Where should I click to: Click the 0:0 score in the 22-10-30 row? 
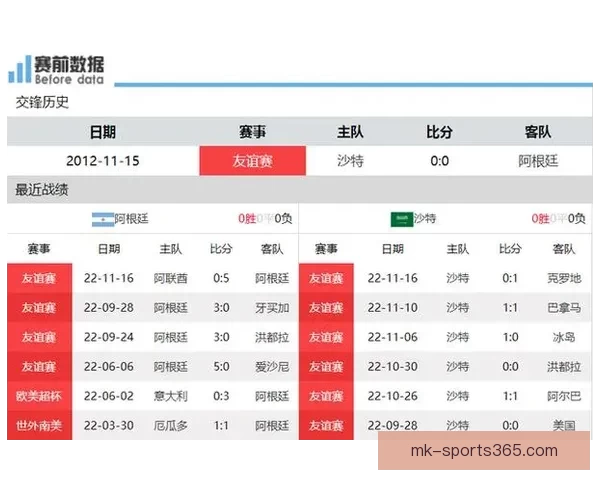[x=510, y=367]
